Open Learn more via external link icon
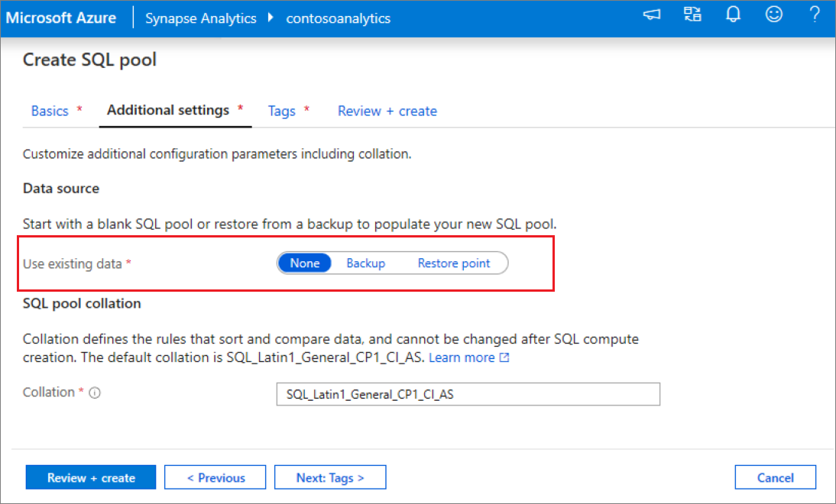The width and height of the screenshot is (836, 504). pyautogui.click(x=501, y=357)
